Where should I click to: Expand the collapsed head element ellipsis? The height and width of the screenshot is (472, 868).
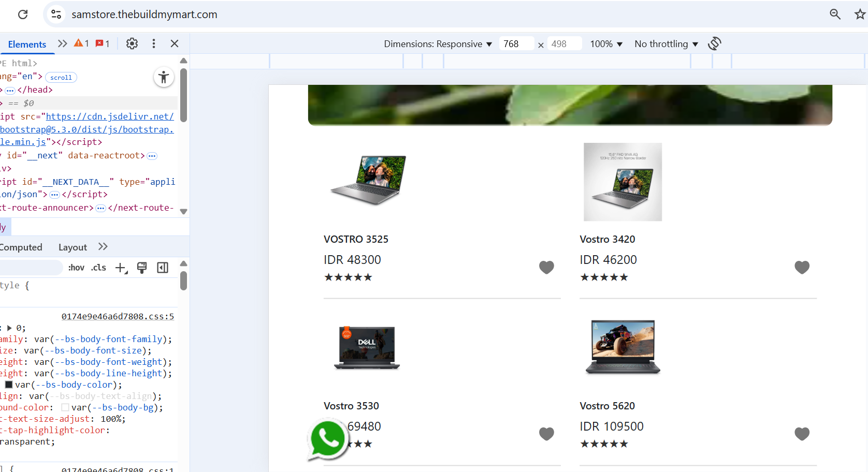10,90
